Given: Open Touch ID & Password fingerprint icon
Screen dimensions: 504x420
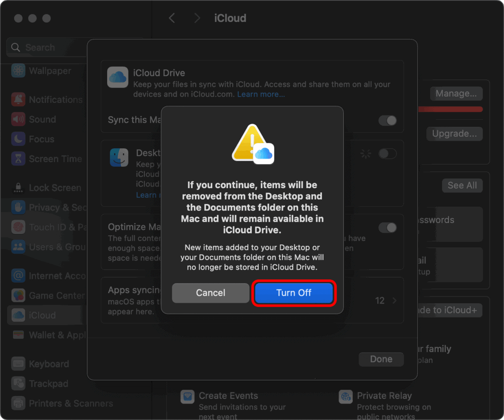Looking at the screenshot, I should pos(18,227).
